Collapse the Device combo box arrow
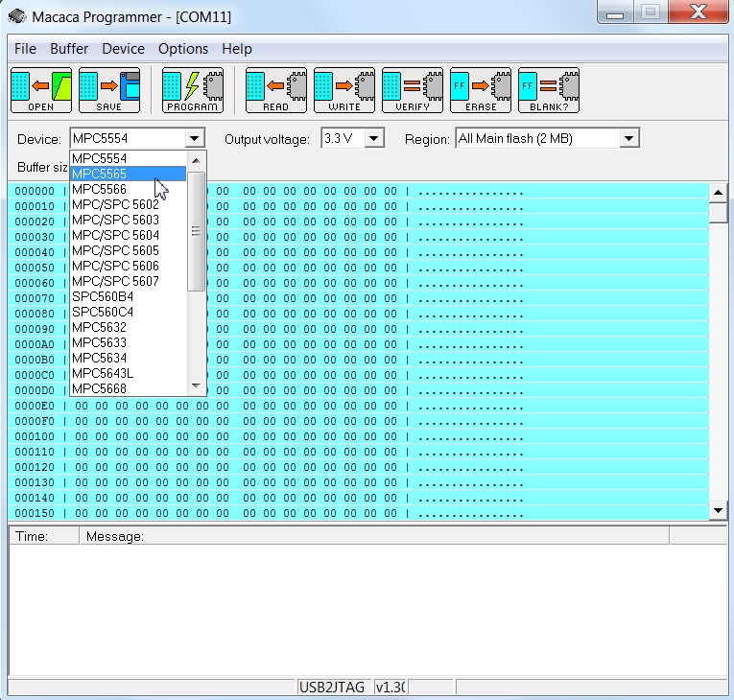Screen dimensions: 734x700 point(195,139)
